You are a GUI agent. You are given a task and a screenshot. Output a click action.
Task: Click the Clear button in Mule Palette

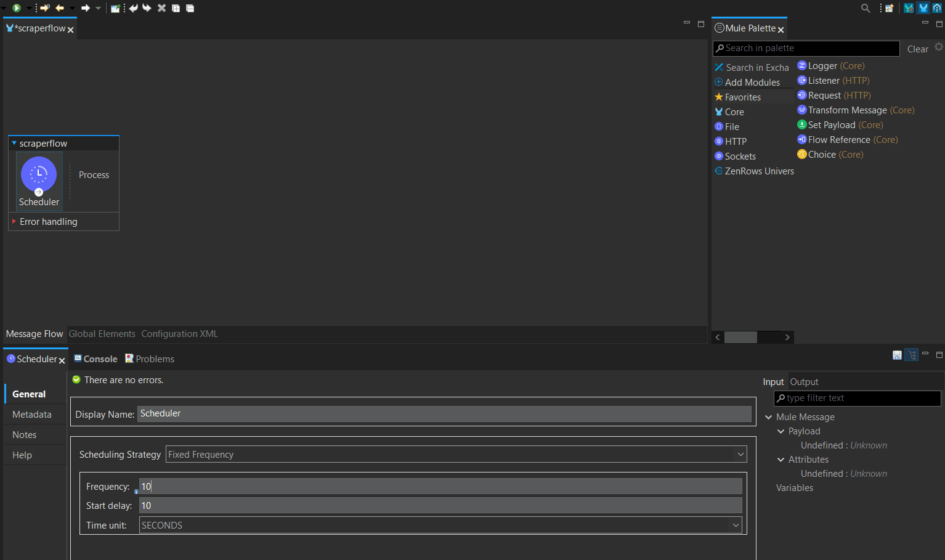(917, 49)
